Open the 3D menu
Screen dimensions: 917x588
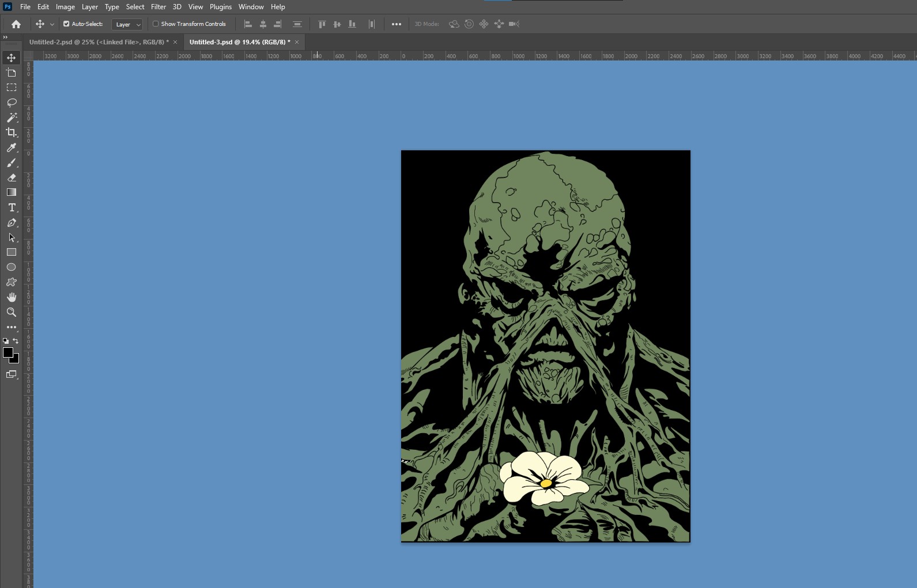177,7
